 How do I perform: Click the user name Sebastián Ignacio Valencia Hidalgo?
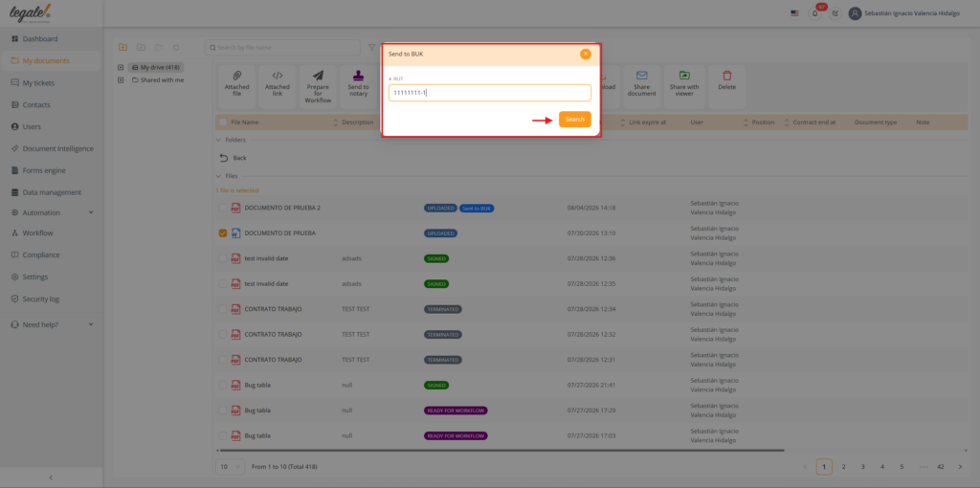[x=912, y=13]
